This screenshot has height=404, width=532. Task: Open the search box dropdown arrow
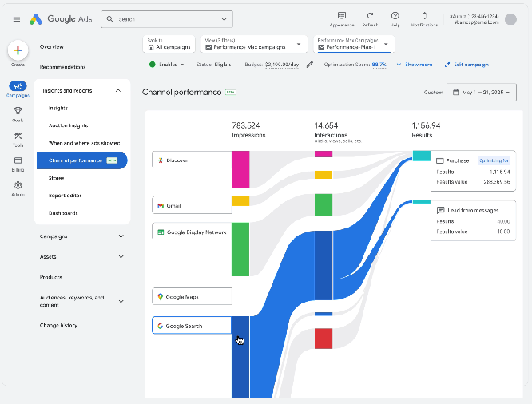pyautogui.click(x=224, y=19)
